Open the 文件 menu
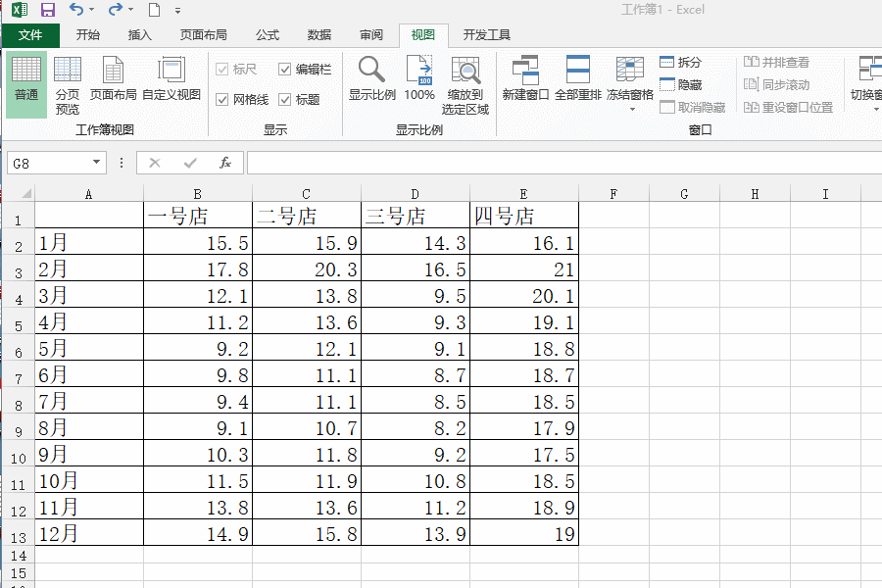 click(30, 35)
